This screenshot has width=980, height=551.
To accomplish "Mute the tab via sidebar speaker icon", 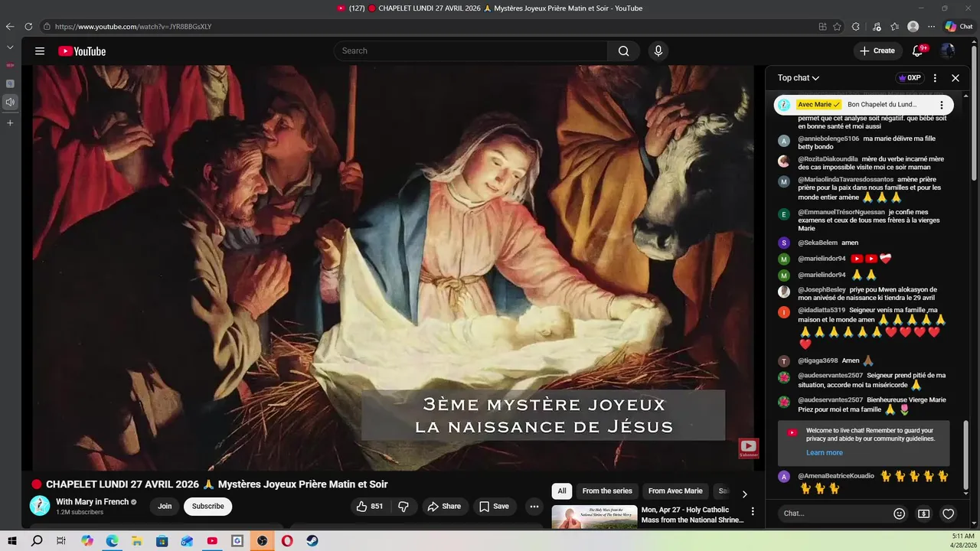I will point(10,102).
